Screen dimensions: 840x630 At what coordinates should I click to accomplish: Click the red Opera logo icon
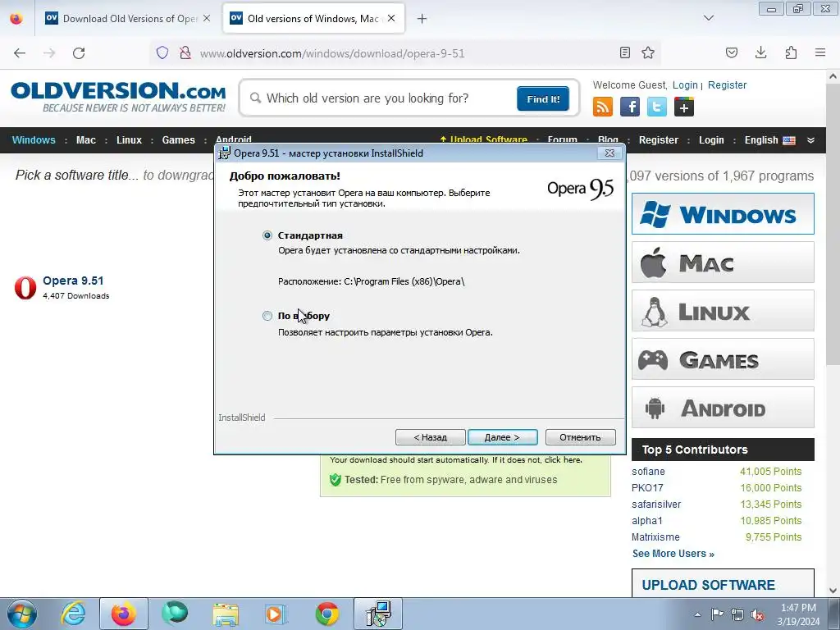[25, 288]
